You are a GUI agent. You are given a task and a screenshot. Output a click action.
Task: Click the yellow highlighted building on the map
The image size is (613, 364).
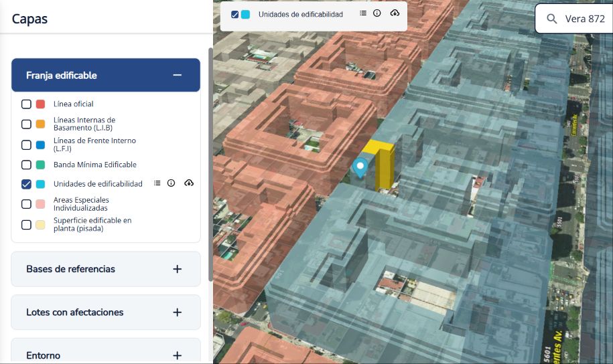tap(383, 166)
